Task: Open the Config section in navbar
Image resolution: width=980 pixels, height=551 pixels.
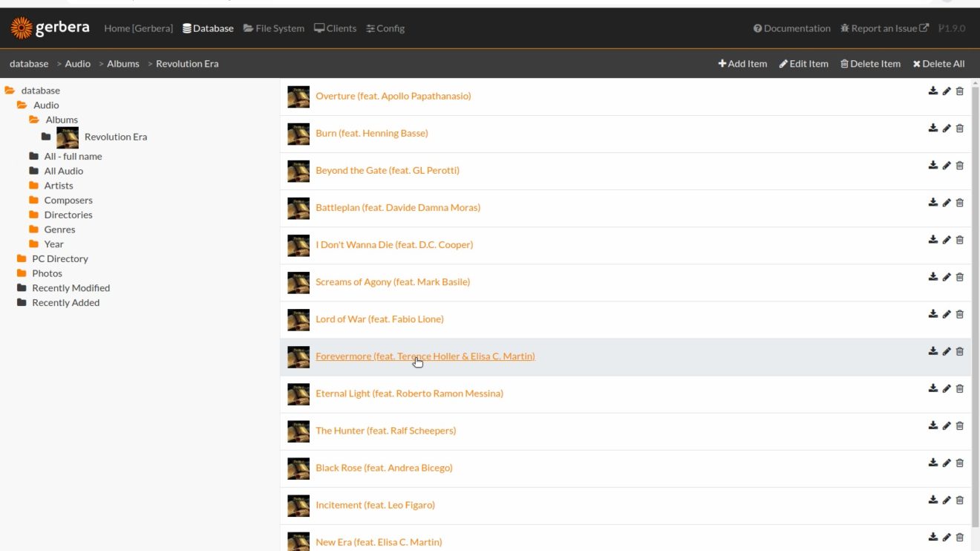Action: 385,28
